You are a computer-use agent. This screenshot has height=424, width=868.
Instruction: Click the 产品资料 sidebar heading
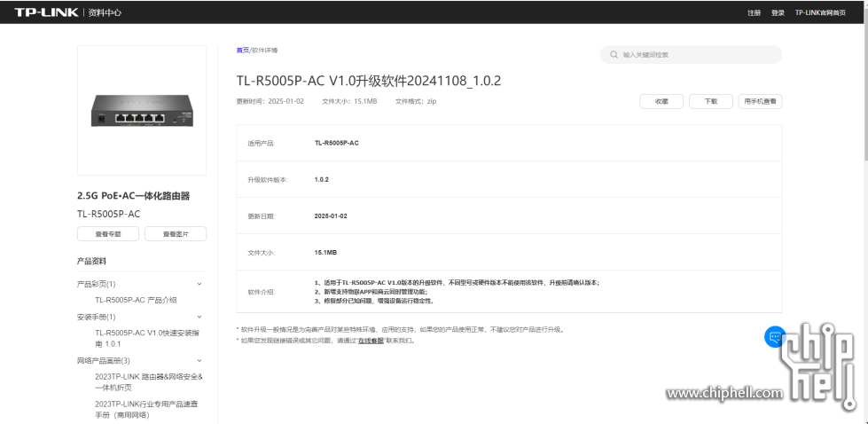[91, 262]
